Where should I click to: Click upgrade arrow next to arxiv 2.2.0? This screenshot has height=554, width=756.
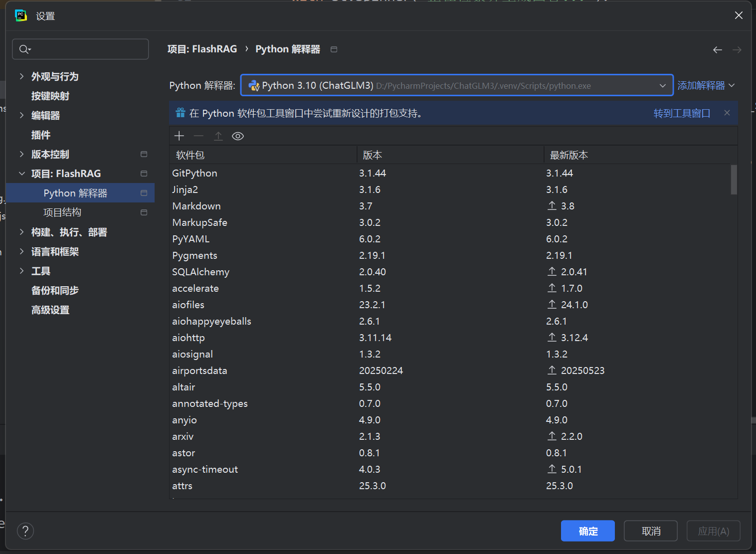pyautogui.click(x=552, y=436)
